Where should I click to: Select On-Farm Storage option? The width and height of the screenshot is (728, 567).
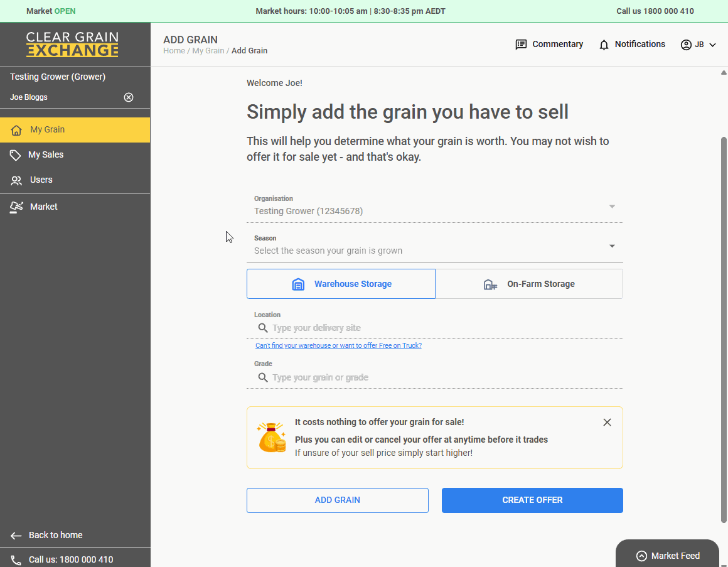[529, 284]
